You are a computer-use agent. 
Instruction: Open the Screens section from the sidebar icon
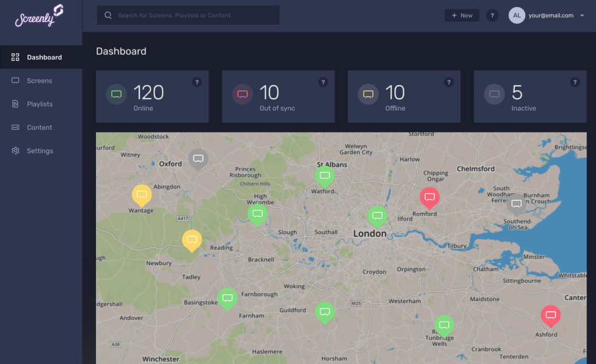click(x=15, y=80)
